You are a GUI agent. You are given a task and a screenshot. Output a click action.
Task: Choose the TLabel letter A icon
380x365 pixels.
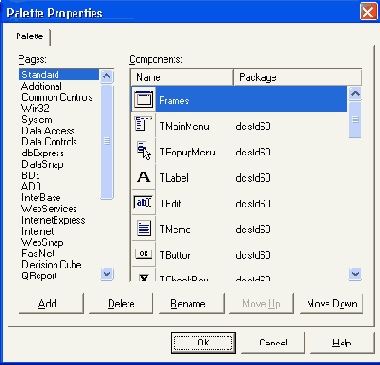point(144,177)
